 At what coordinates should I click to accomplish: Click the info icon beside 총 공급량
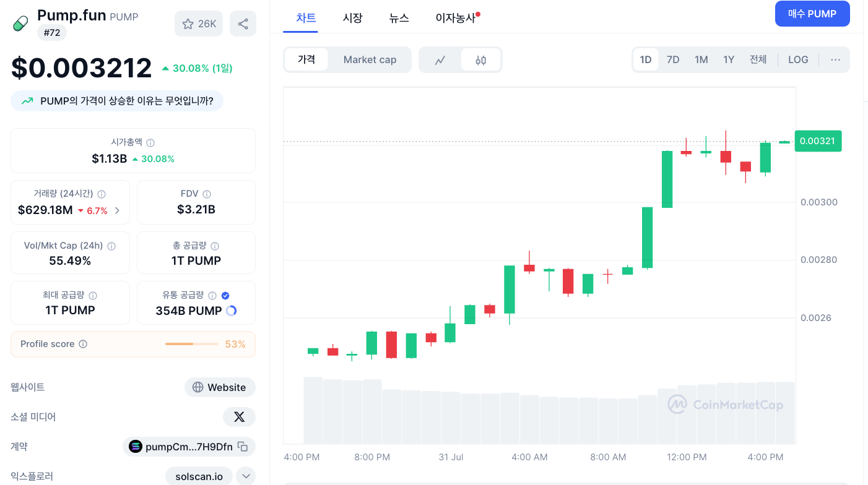click(215, 246)
